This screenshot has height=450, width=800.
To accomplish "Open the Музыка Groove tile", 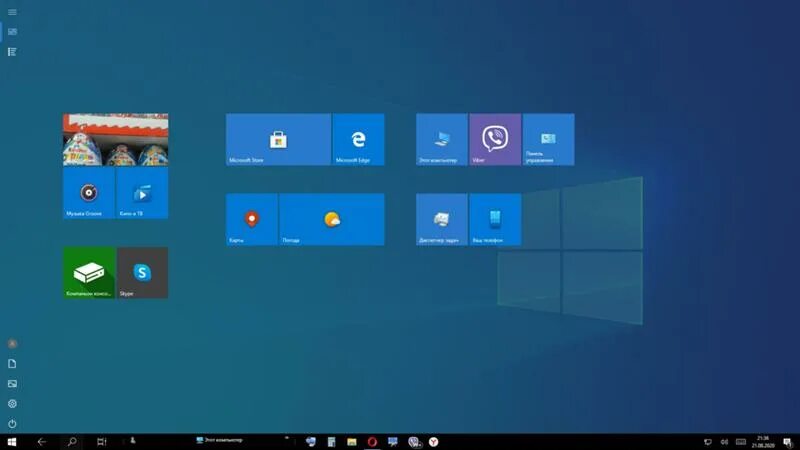I will click(89, 193).
